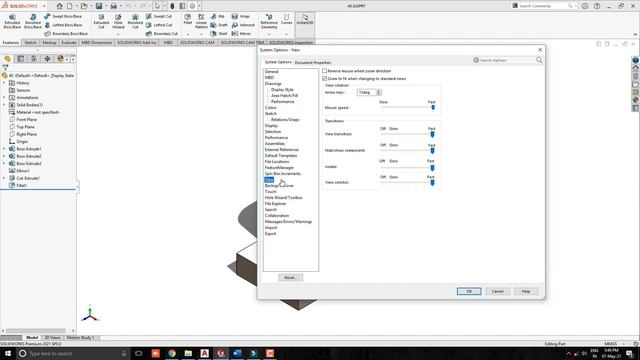
Task: Open the Curves tool
Action: click(287, 19)
